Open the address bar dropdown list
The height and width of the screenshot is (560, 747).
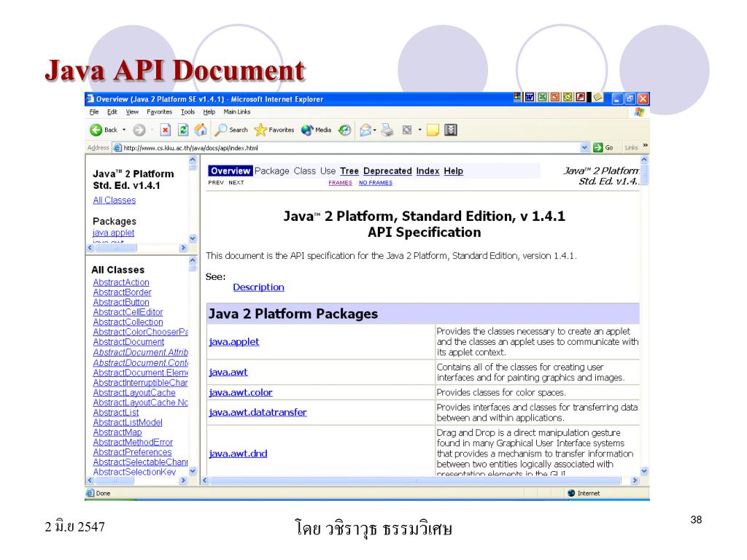[x=584, y=147]
